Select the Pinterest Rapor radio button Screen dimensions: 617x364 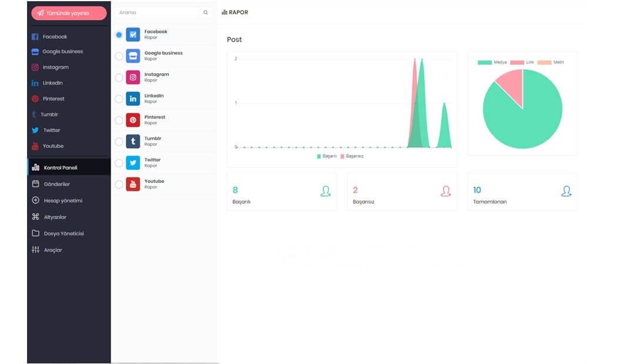[x=119, y=120]
